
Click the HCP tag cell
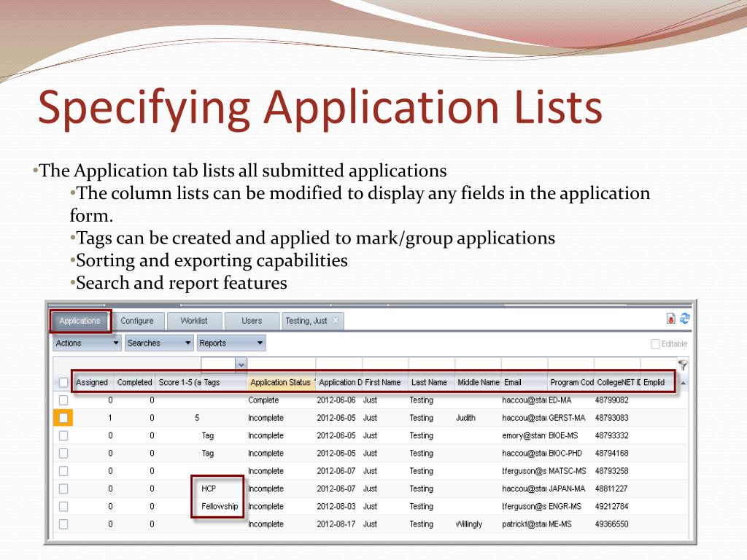point(209,489)
